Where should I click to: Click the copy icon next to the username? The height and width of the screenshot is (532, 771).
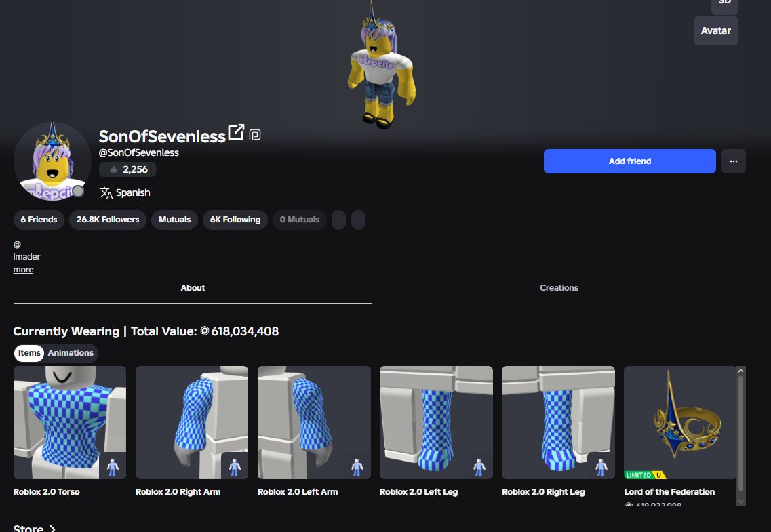click(255, 135)
